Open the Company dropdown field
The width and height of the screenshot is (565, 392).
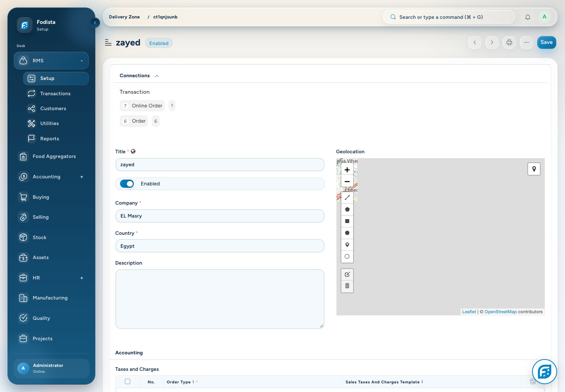[x=220, y=216]
